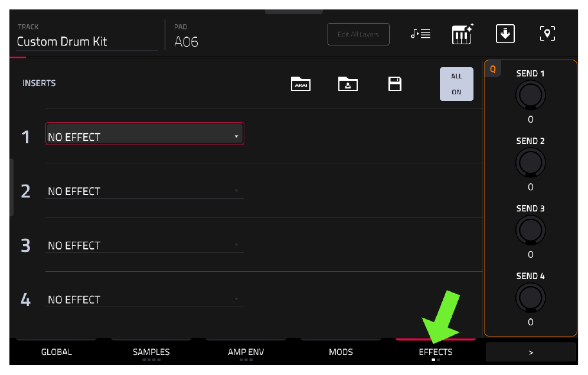The height and width of the screenshot is (375, 588).
Task: Click the Edit All Layers button
Action: [358, 34]
